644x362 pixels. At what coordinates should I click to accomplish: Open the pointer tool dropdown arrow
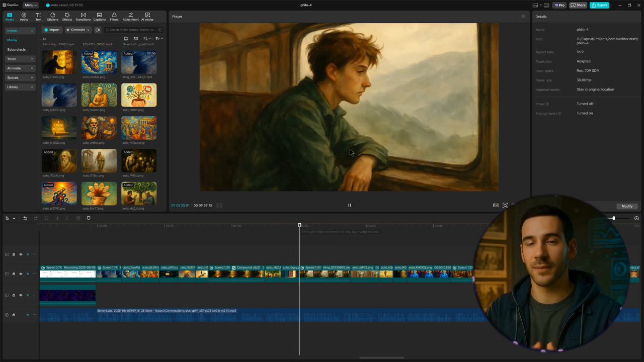point(14,218)
